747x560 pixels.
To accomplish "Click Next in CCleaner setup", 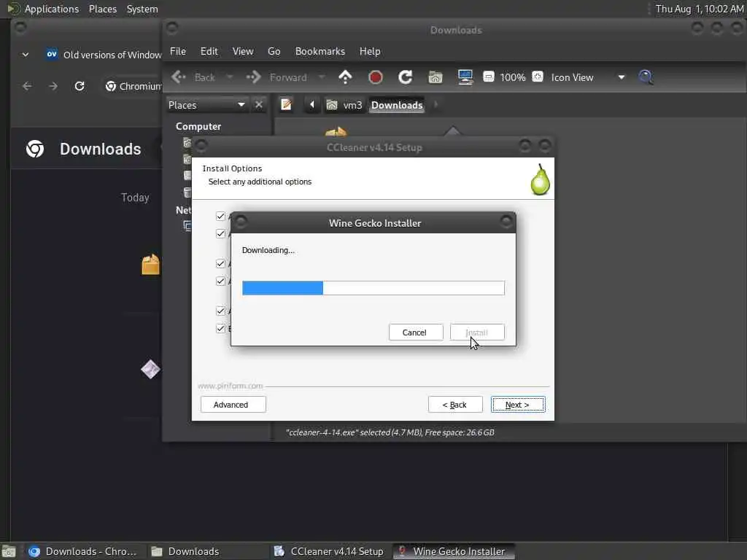I will [x=518, y=405].
